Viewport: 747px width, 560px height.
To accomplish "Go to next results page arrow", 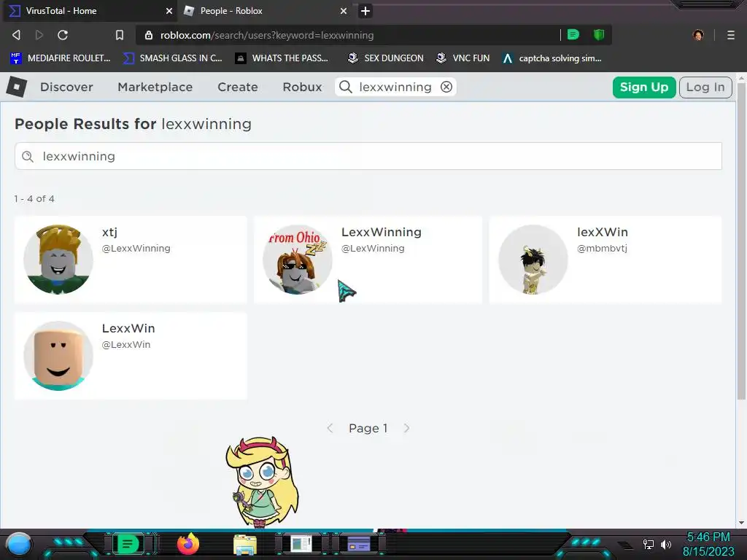I will point(406,428).
